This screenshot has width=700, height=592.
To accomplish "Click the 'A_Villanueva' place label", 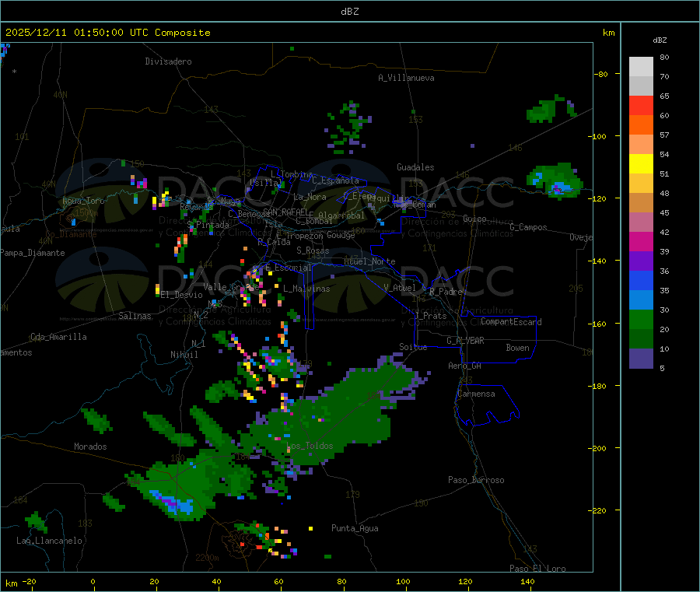I will tap(406, 78).
